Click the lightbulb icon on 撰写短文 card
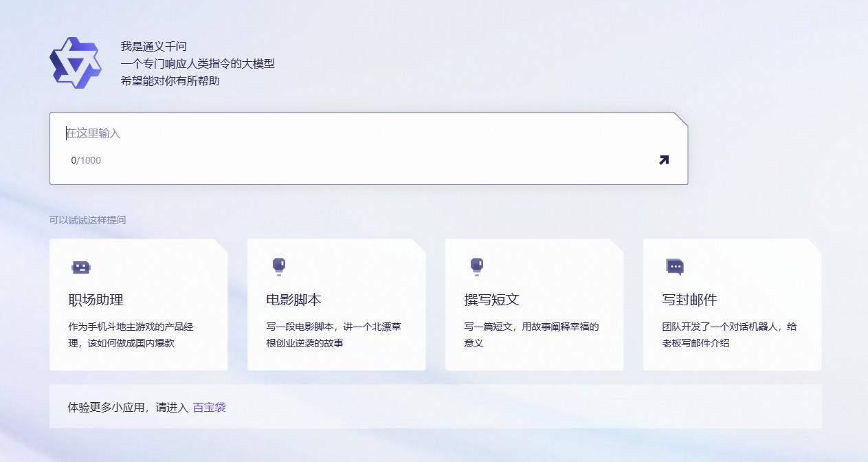 pos(477,267)
